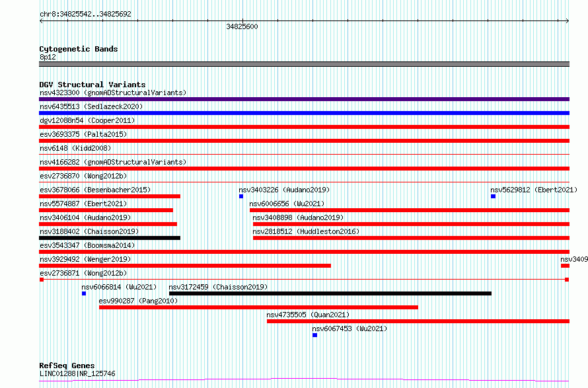Click the red nsv4735505 variant bar

418,321
